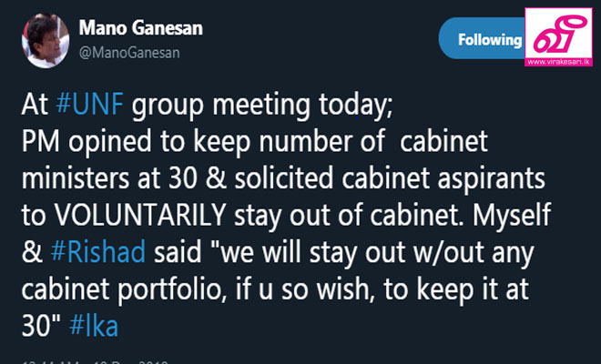Click the text 'group meeting today;'
The image size is (601, 364).
click(262, 106)
